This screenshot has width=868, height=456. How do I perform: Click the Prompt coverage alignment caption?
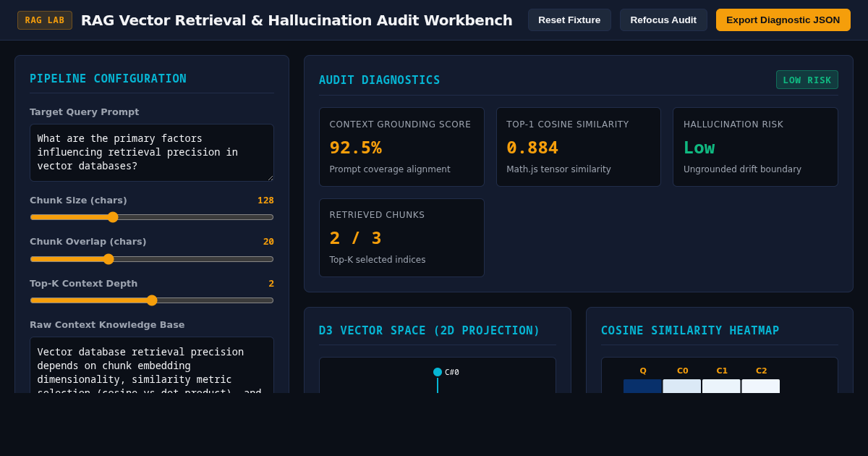[x=390, y=169]
